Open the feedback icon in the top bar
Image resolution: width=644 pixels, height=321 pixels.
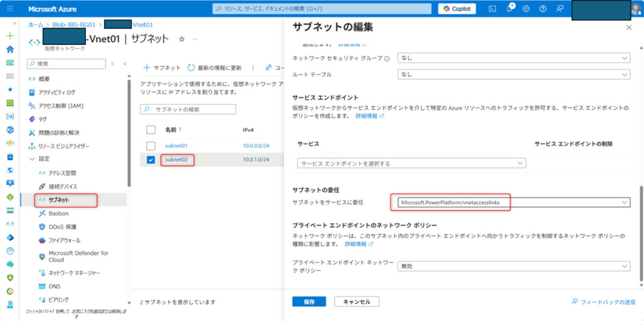[560, 8]
